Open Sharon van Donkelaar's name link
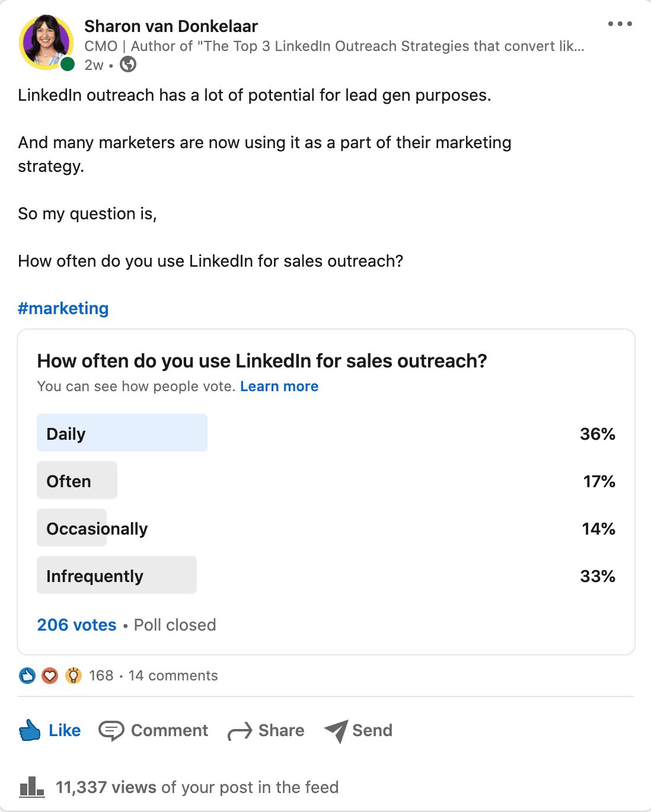 171,26
